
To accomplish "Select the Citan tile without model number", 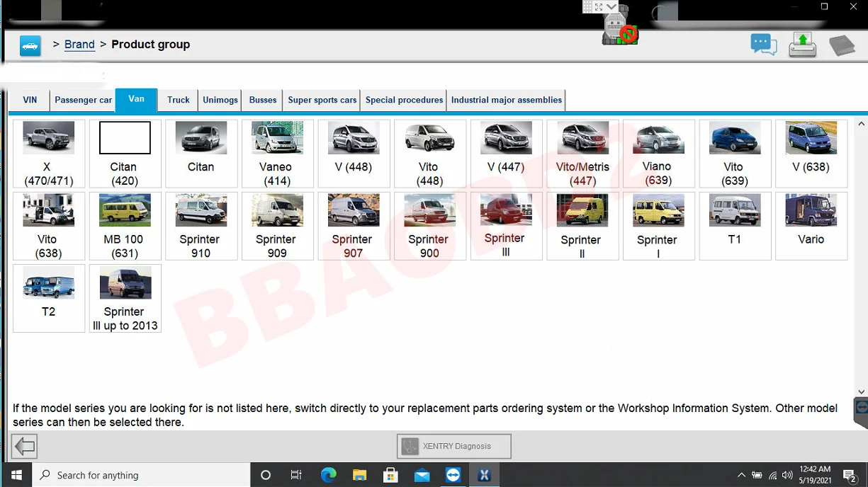I will point(201,154).
